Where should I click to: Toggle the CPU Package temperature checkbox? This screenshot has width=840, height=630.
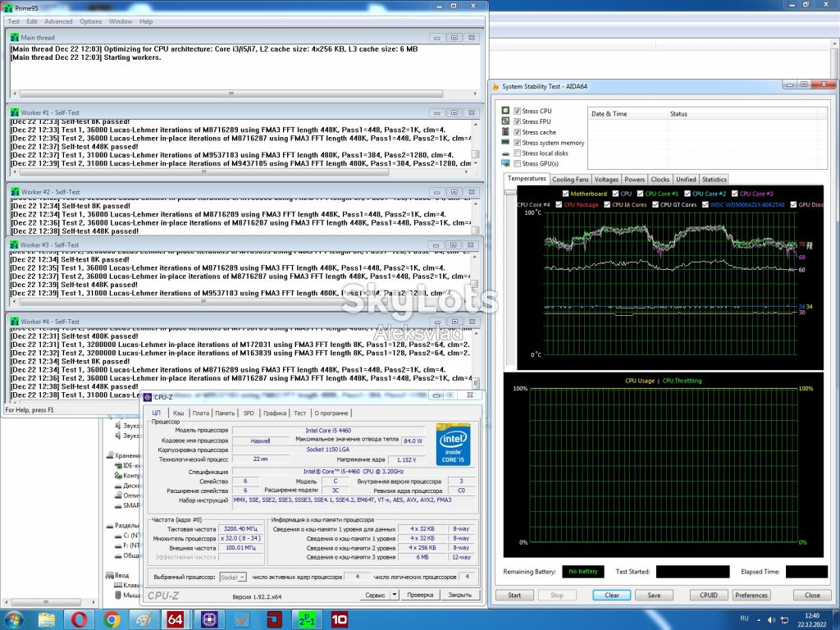point(559,204)
